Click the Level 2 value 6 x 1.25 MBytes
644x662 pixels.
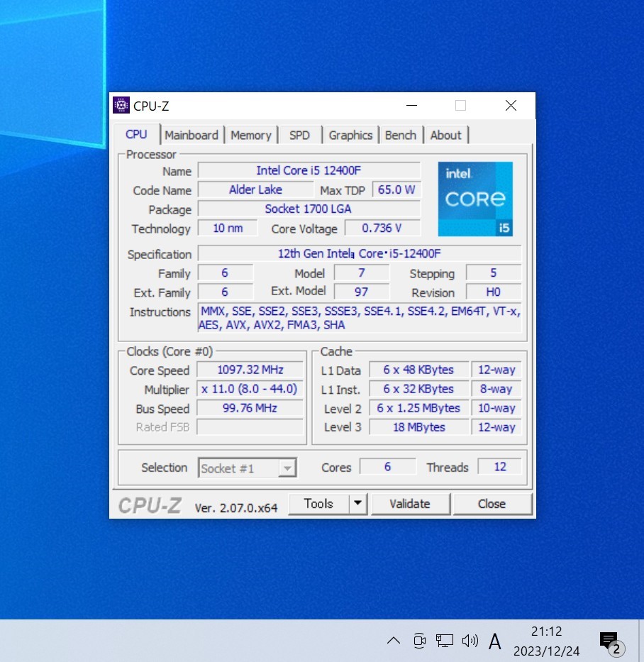[x=418, y=408]
